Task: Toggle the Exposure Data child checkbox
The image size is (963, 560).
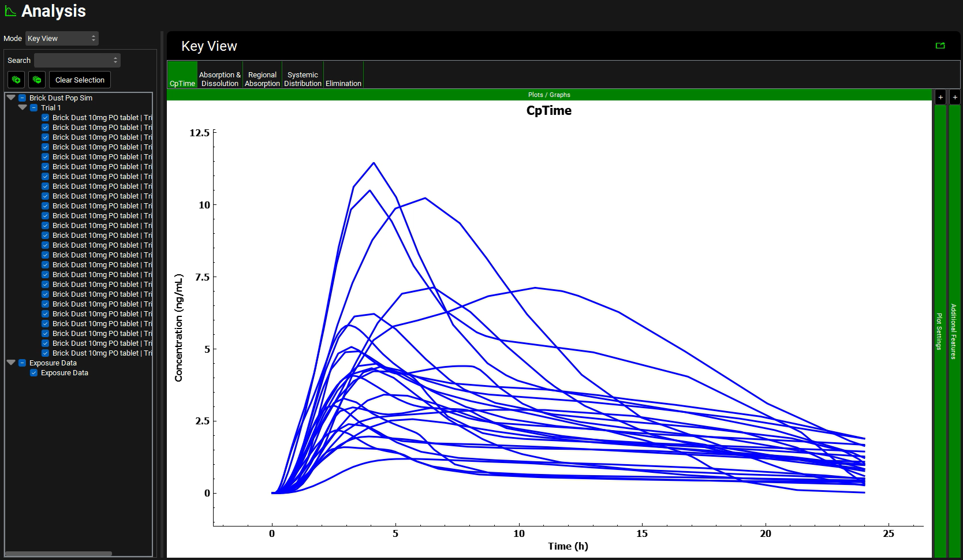Action: click(34, 373)
